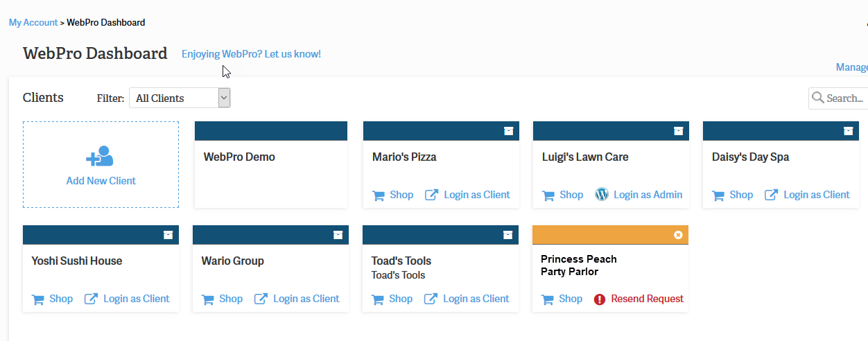Open Enjoying WebPro feedback link

251,53
